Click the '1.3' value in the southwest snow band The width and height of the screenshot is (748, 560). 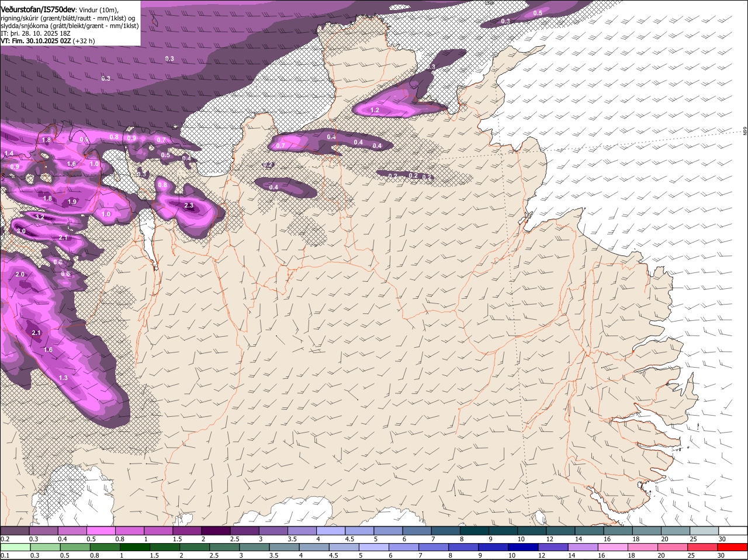click(x=63, y=378)
